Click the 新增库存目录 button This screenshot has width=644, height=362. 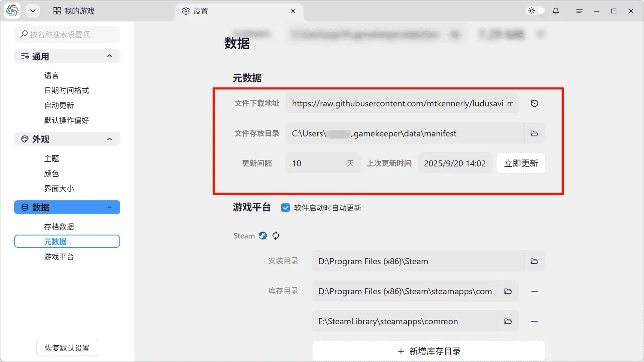[428, 351]
